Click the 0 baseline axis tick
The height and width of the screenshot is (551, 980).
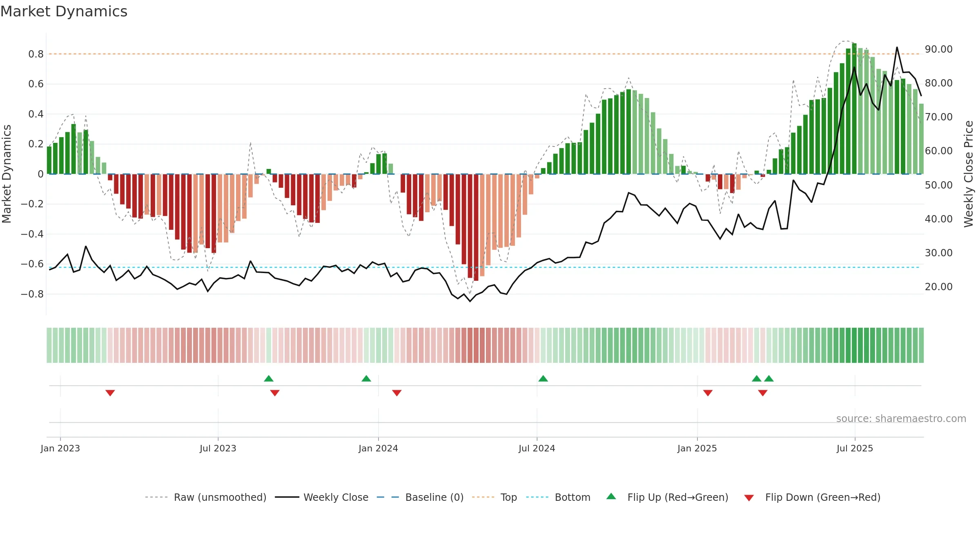(40, 174)
